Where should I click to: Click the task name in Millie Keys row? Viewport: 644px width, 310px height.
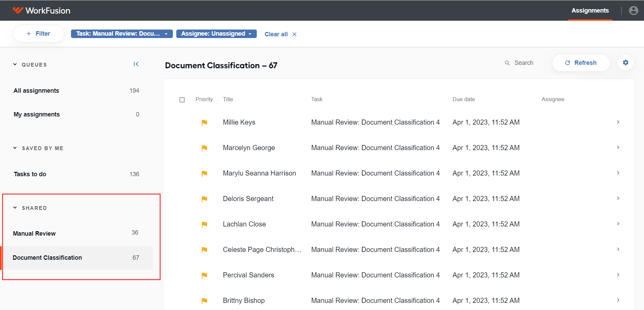(x=375, y=122)
